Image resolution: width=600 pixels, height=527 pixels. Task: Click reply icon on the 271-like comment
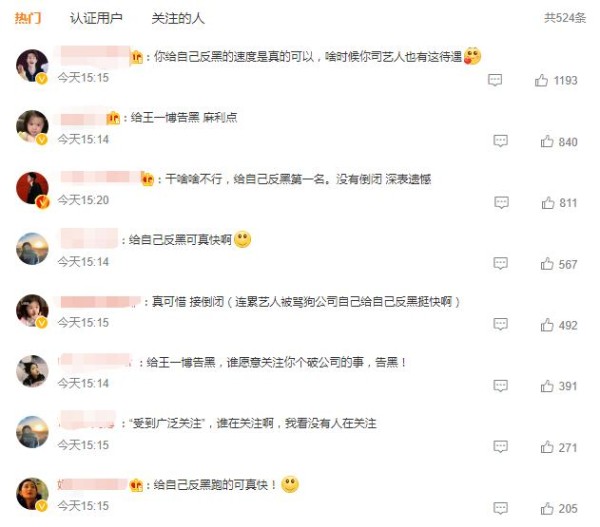(501, 447)
